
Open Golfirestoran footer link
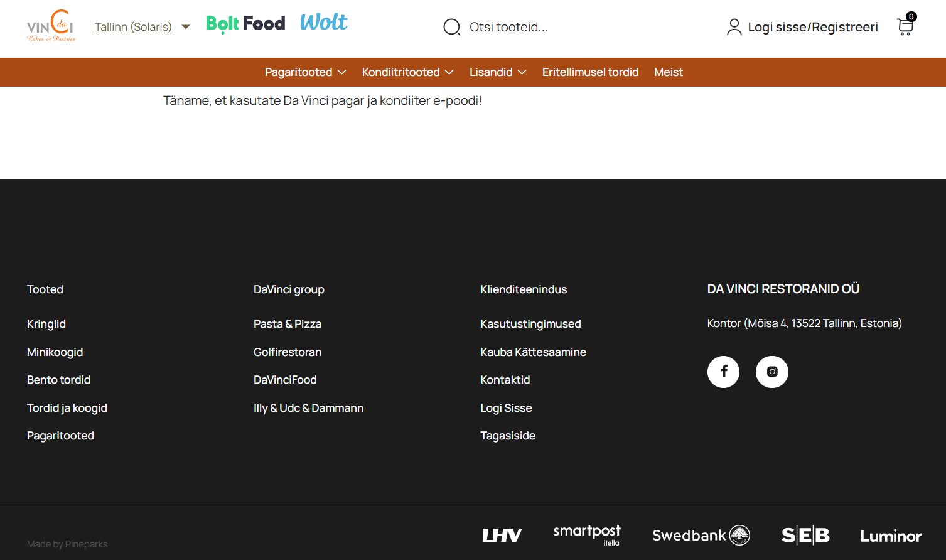(288, 352)
